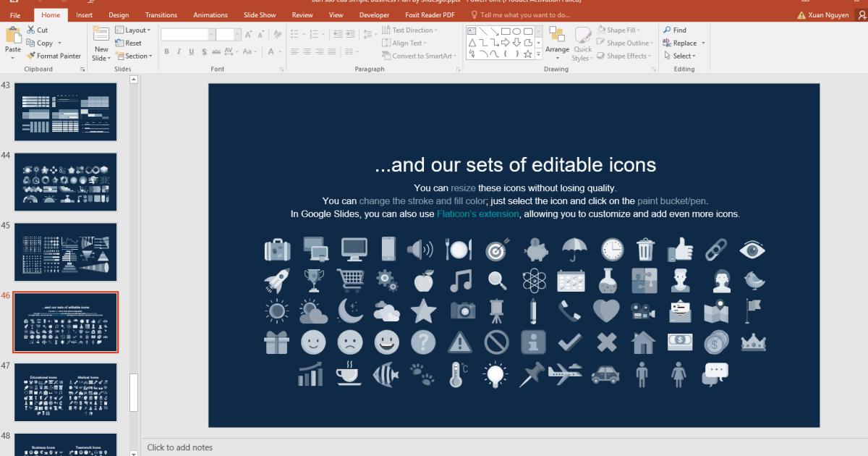Open the Shape Fill dropdown
This screenshot has width=868, height=456.
pyautogui.click(x=624, y=30)
